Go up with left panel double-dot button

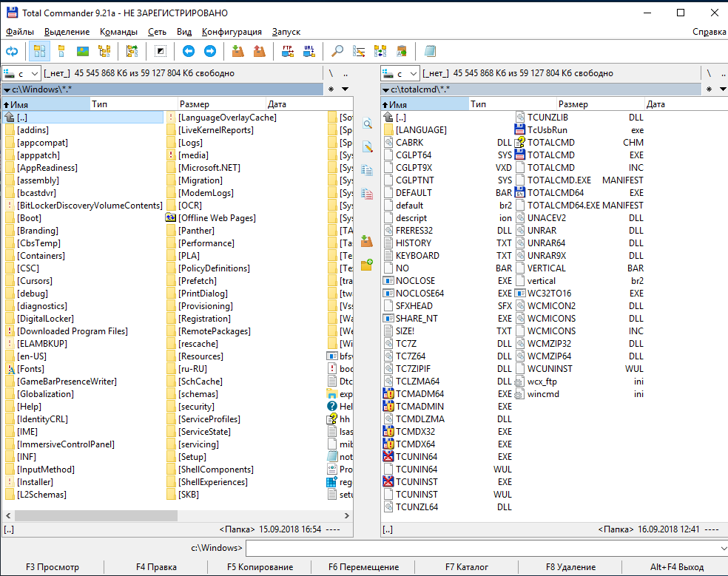click(346, 73)
